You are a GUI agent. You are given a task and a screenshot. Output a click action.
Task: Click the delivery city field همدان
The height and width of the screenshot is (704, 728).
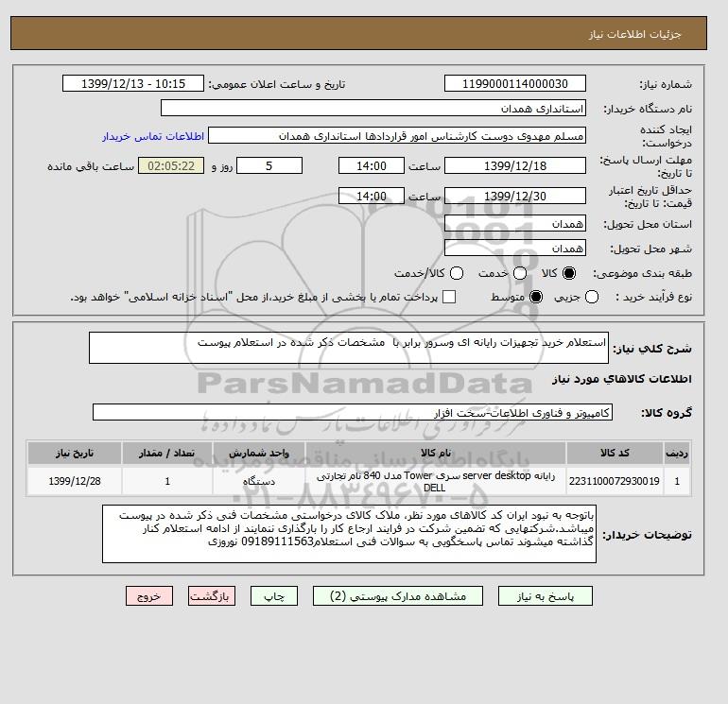[515, 248]
